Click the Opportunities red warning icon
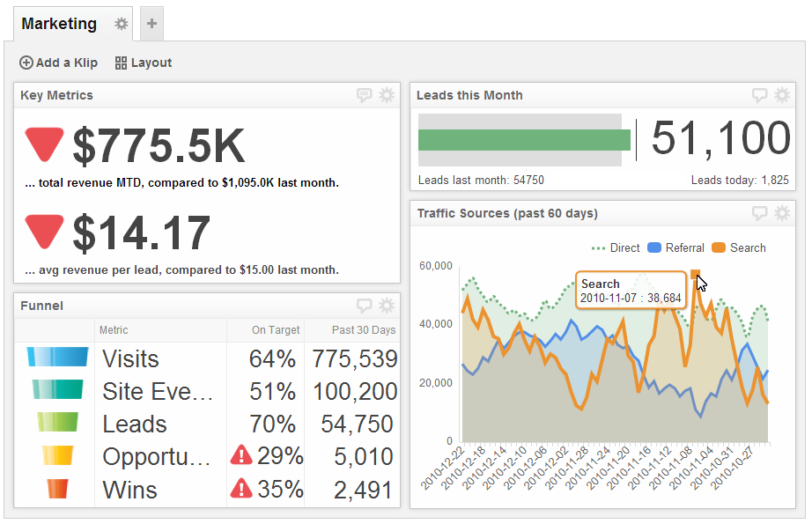Viewport: 812px width, 524px height. coord(241,455)
